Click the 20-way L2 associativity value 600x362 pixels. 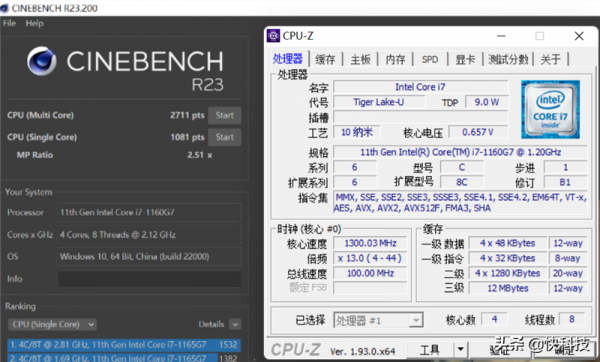[568, 273]
